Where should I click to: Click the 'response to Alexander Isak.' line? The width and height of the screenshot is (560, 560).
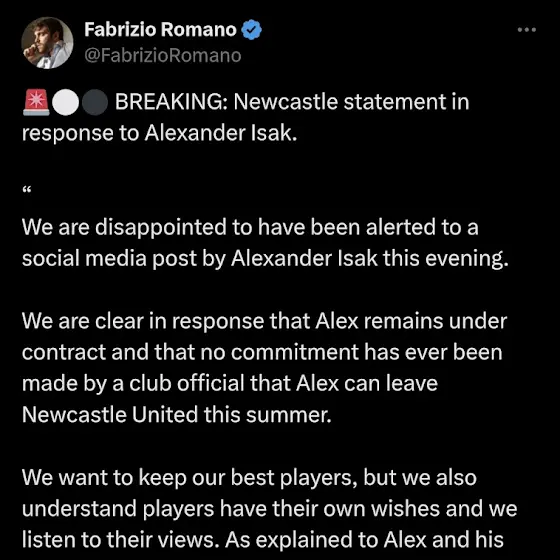coord(160,134)
